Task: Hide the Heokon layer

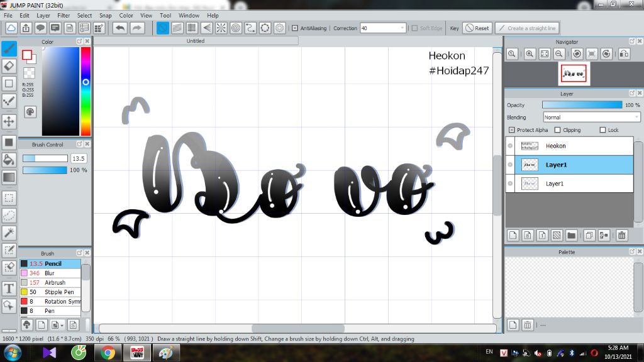Action: (x=510, y=146)
